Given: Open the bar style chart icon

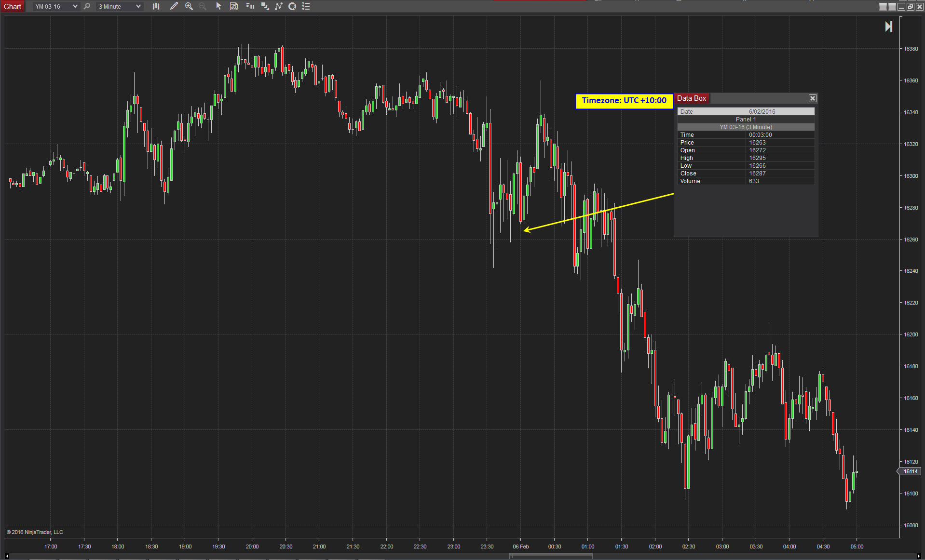Looking at the screenshot, I should pos(156,6).
